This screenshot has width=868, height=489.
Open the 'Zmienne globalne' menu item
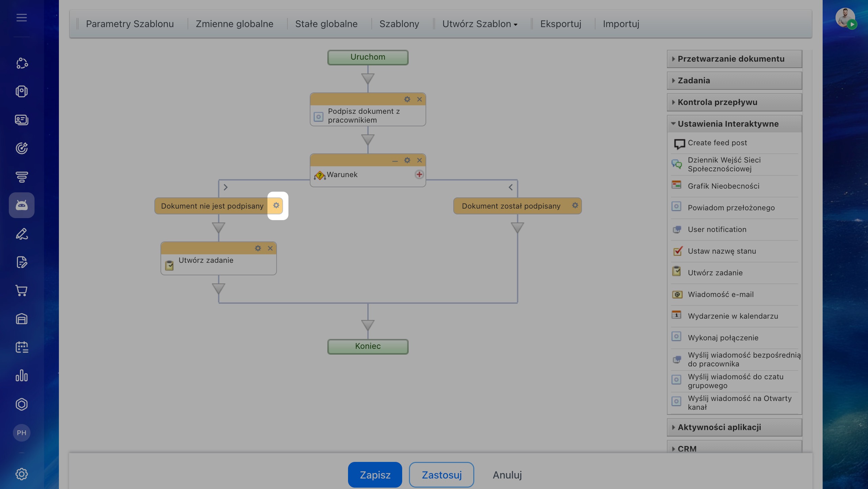coord(235,24)
